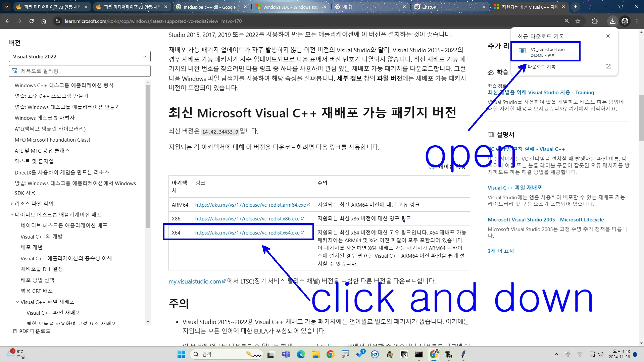Open the tab search dropdown arrow
The height and width of the screenshot is (362, 644).
pos(6,7)
